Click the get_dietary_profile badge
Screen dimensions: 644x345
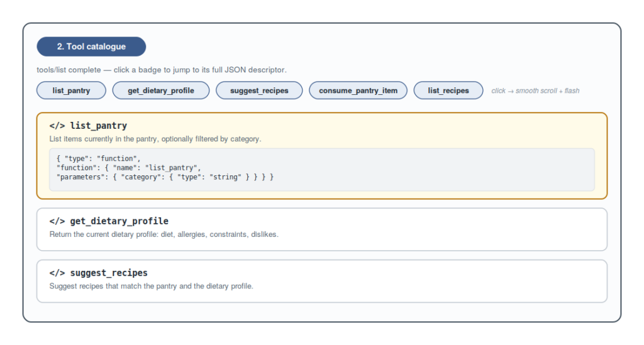click(x=160, y=90)
